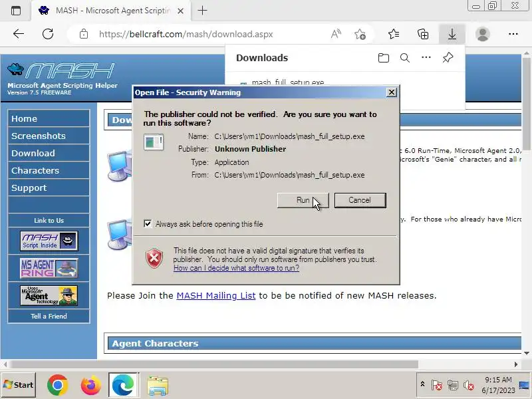
Task: Cancel the Open File security warning
Action: coord(360,200)
